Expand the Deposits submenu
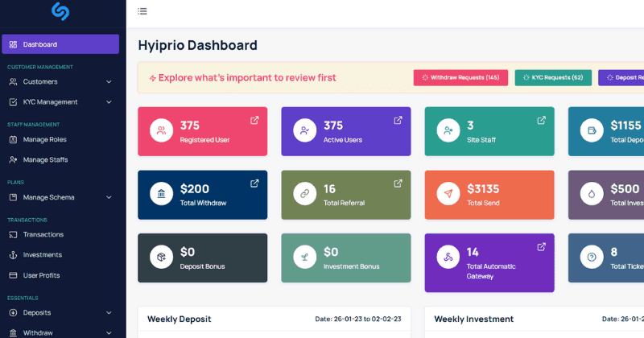The height and width of the screenshot is (338, 644). click(109, 312)
